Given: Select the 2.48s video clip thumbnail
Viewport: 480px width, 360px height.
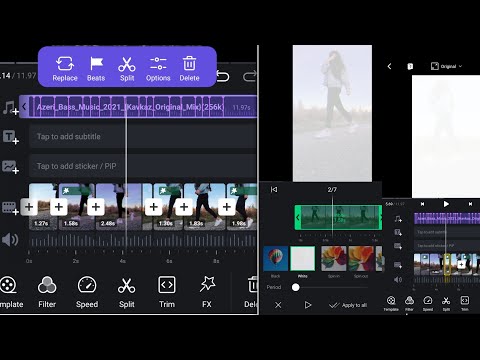Looking at the screenshot, I should [123, 207].
